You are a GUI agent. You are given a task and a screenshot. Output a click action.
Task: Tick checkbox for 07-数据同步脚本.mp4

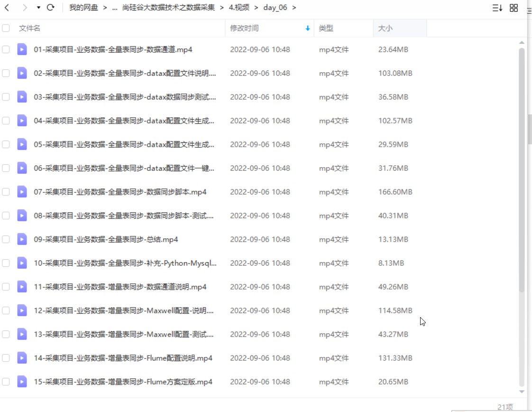(x=6, y=192)
